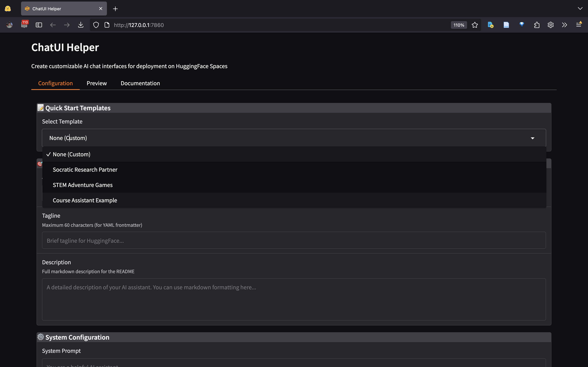
Task: Show more tools via double chevron
Action: pyautogui.click(x=564, y=25)
